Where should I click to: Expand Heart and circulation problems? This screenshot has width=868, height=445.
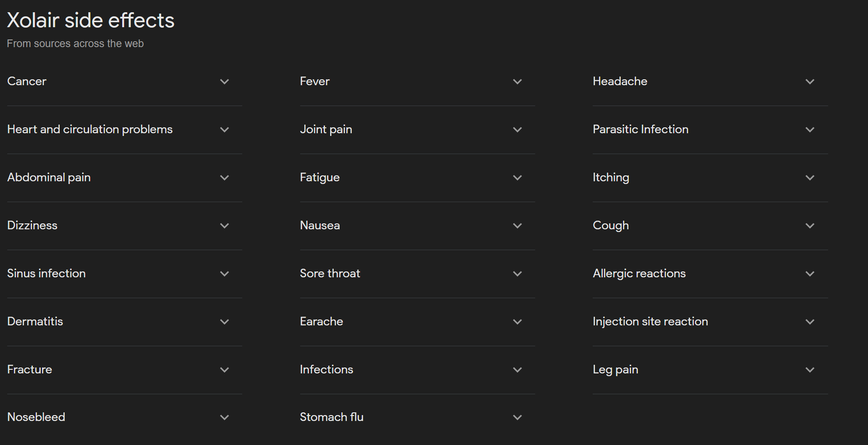225,130
